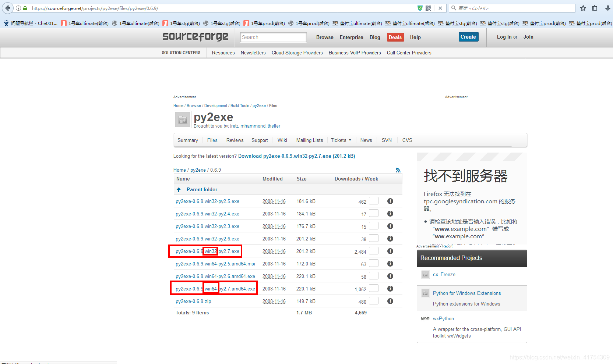View info icon for win32-py2.3.exe
This screenshot has width=613, height=364.
pyautogui.click(x=390, y=226)
